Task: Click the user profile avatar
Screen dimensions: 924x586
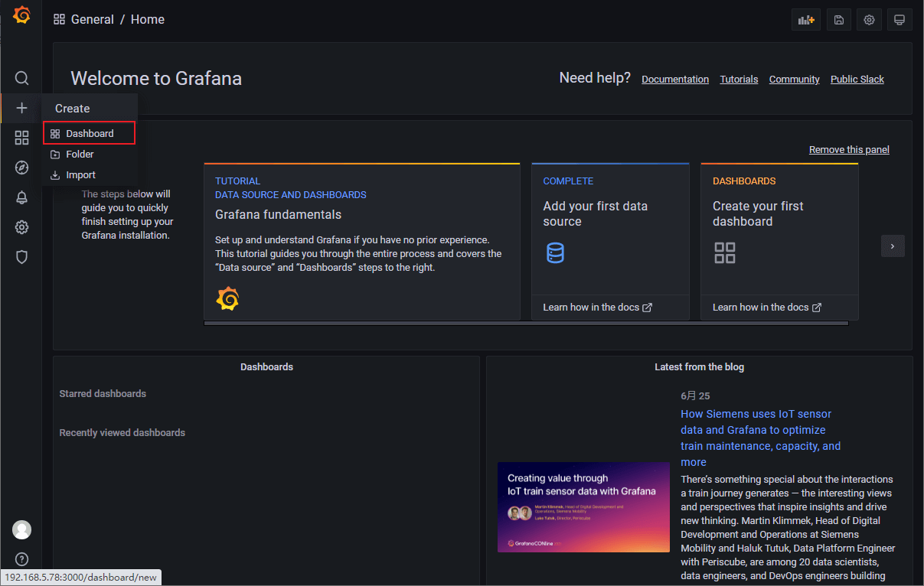Action: click(21, 529)
